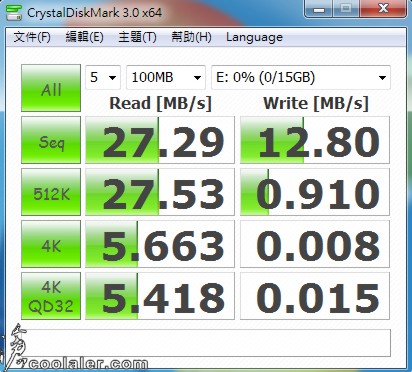Click the Write [MB/s] column header

point(316,103)
